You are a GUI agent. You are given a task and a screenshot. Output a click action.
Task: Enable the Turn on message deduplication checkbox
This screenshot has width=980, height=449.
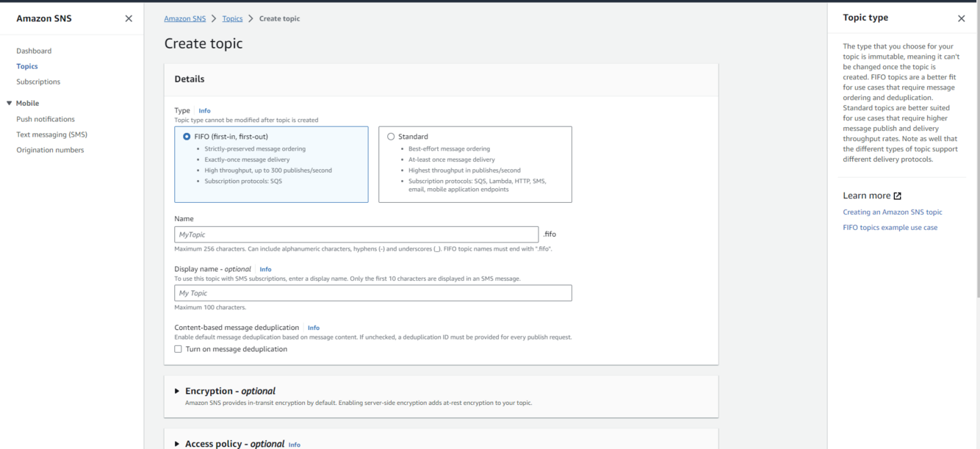[x=178, y=349]
